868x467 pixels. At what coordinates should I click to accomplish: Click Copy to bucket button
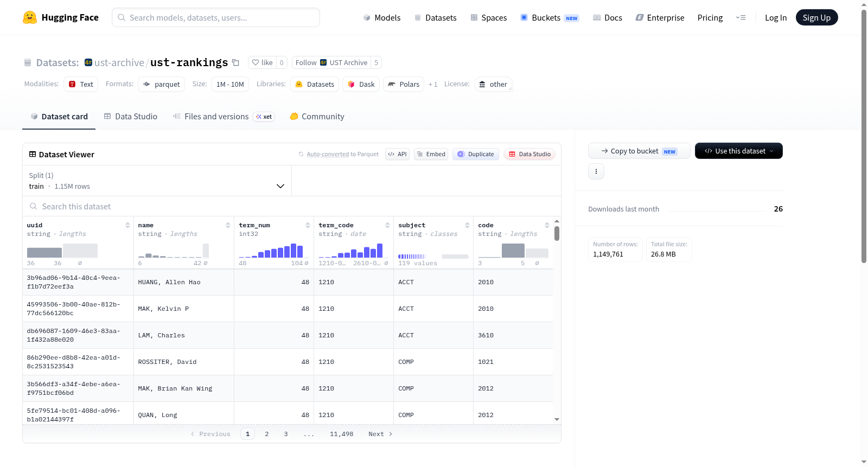tap(639, 151)
